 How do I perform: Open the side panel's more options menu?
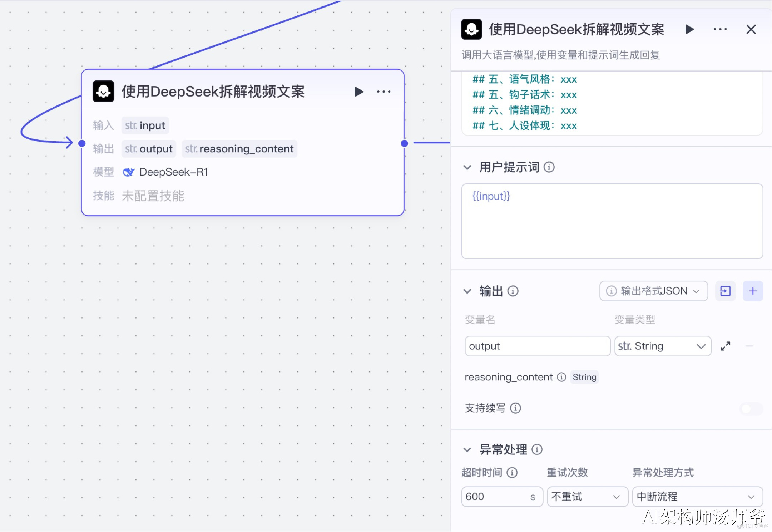720,29
